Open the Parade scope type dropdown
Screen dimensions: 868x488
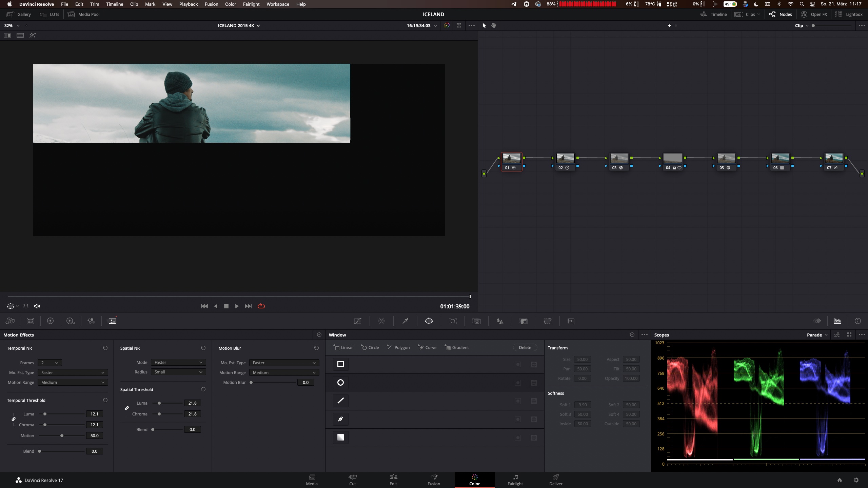pos(817,335)
